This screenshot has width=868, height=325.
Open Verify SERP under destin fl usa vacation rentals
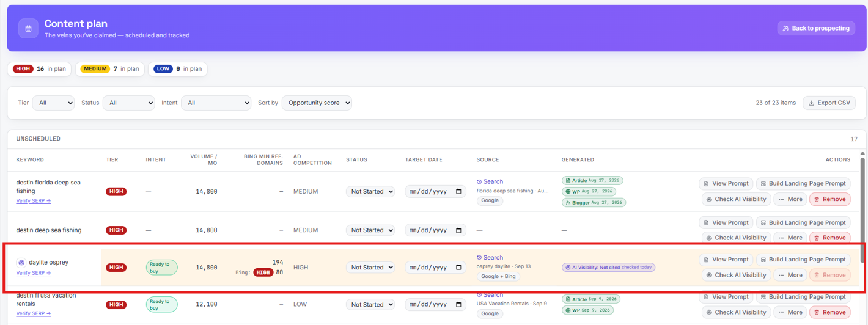tap(34, 313)
